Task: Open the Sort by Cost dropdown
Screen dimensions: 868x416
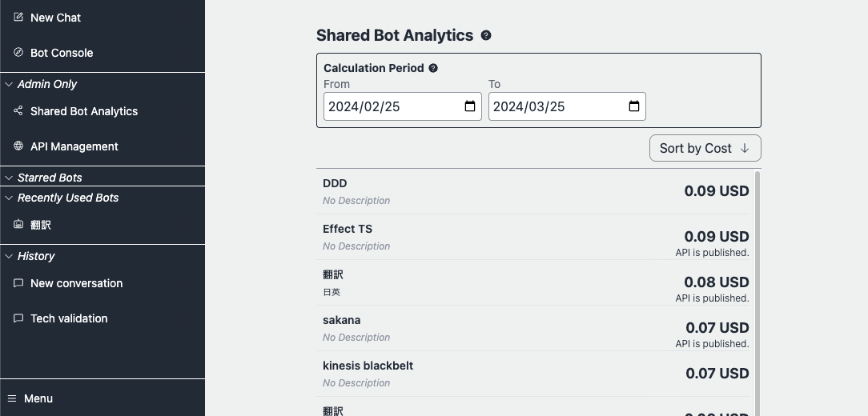Action: coord(705,148)
